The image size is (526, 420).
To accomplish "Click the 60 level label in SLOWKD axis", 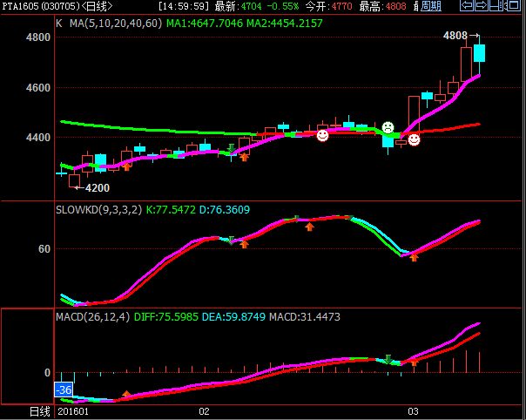I will 44,249.
